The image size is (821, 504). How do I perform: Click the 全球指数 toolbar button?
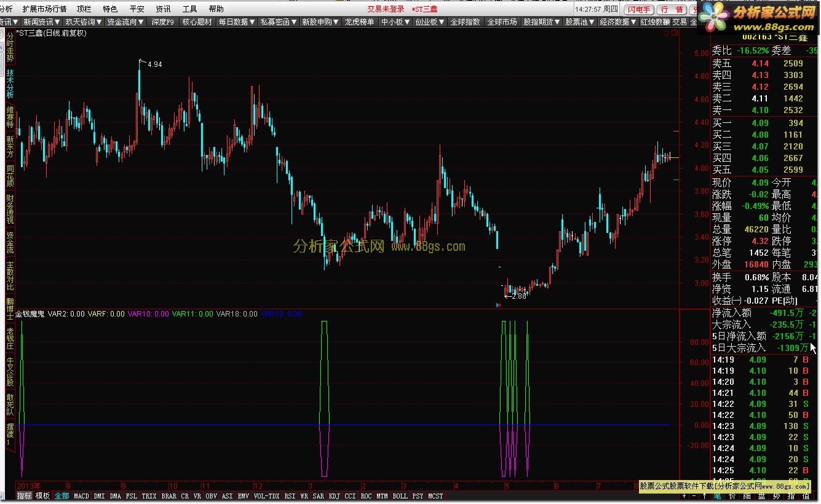[466, 22]
